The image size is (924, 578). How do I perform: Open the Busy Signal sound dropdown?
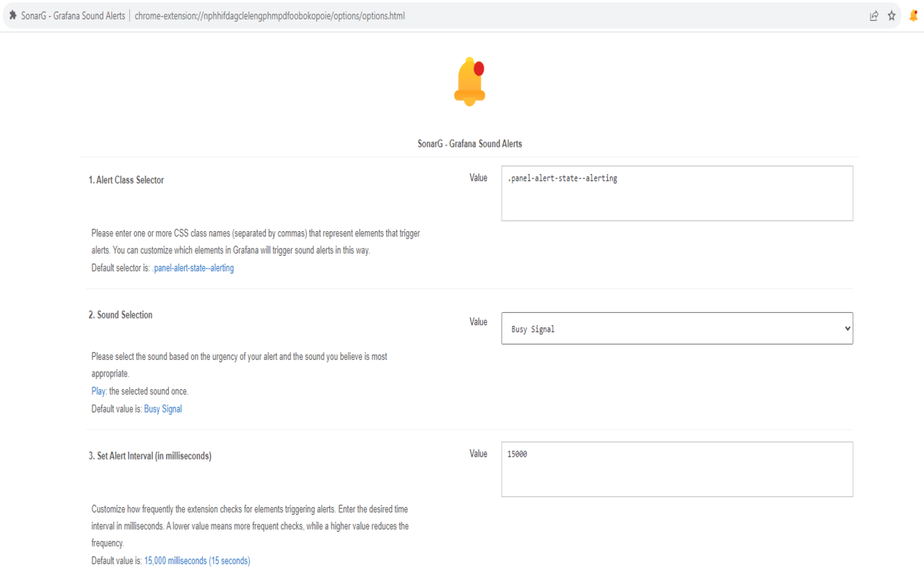677,328
